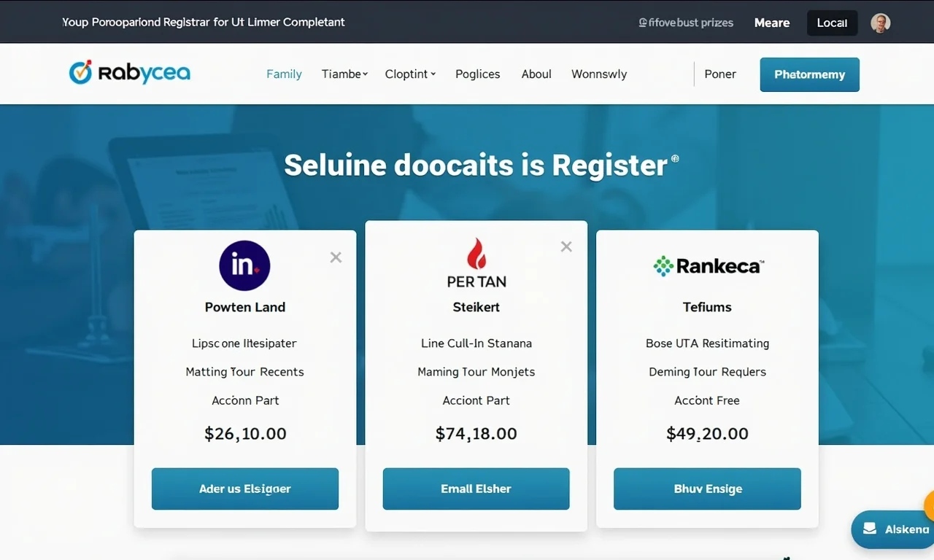Expand the Meare menu in the header
Viewport: 934px width, 560px height.
[771, 23]
